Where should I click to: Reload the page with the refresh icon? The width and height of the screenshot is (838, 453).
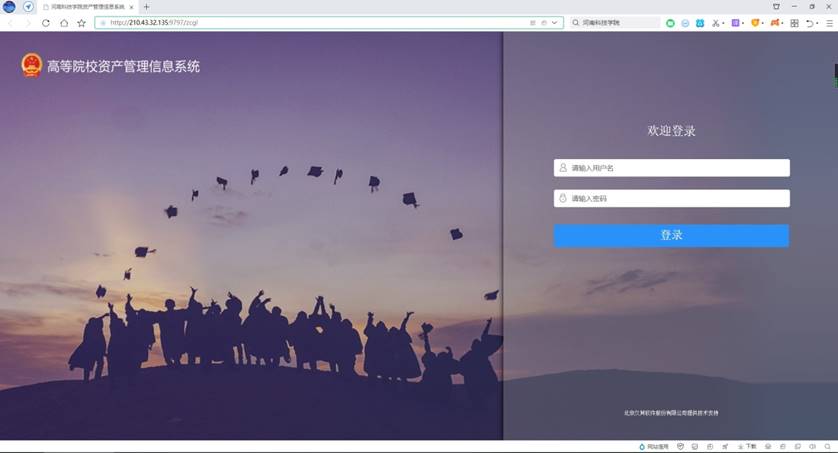46,23
